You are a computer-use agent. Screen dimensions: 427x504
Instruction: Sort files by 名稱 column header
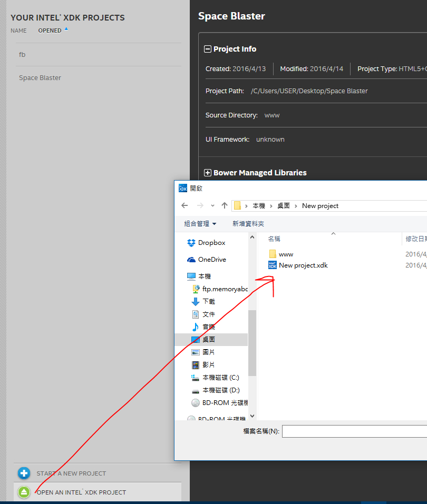coord(274,239)
